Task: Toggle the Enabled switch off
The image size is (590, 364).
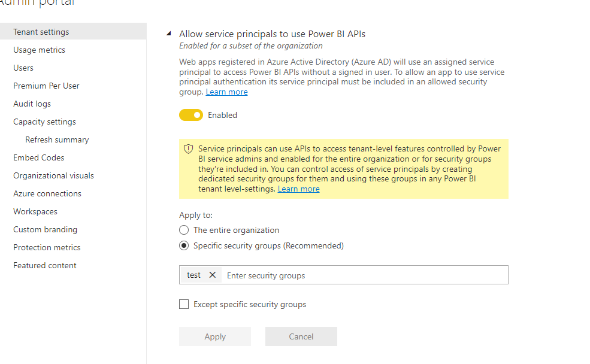Action: pos(190,115)
